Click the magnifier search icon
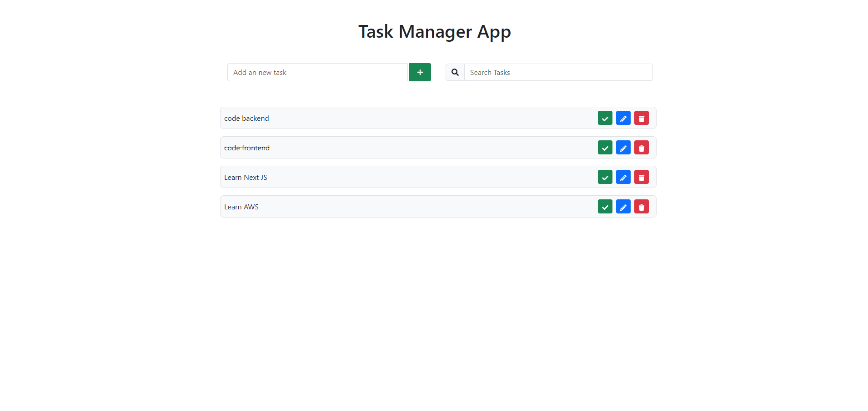 (x=455, y=72)
